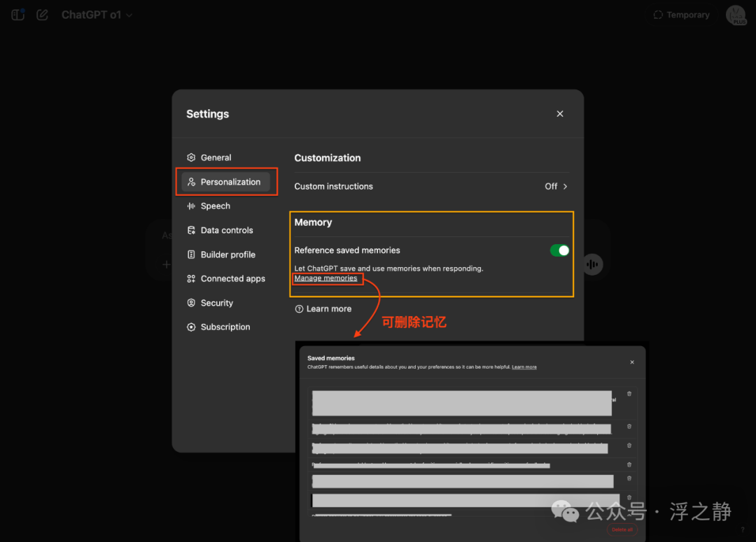756x542 pixels.
Task: Click the voice mode waveform icon
Action: (592, 264)
